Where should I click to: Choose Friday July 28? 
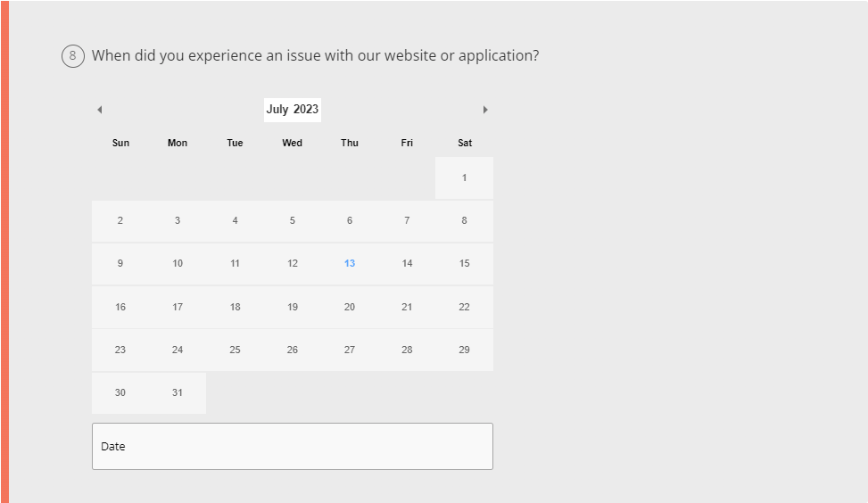coord(407,350)
